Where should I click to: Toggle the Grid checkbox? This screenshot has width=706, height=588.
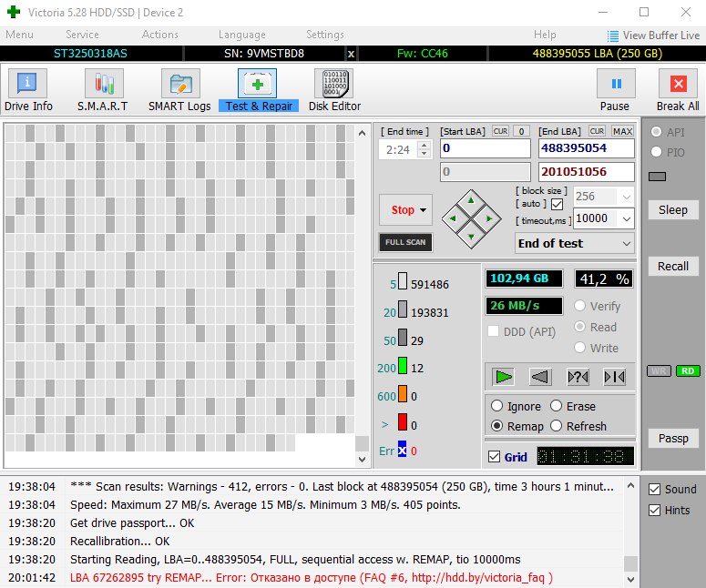[x=494, y=457]
